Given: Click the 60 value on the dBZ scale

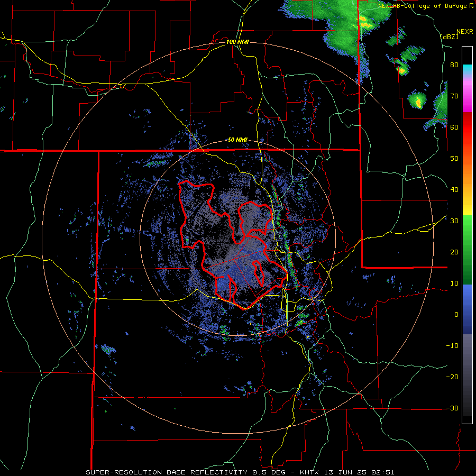Looking at the screenshot, I should point(454,127).
